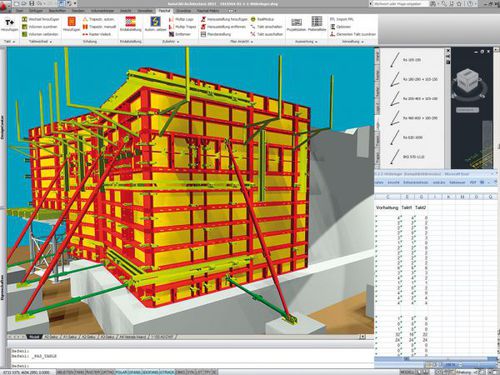The height and width of the screenshot is (375, 500).
Task: Expand the Auswertung panel dropdown
Action: click(x=316, y=42)
